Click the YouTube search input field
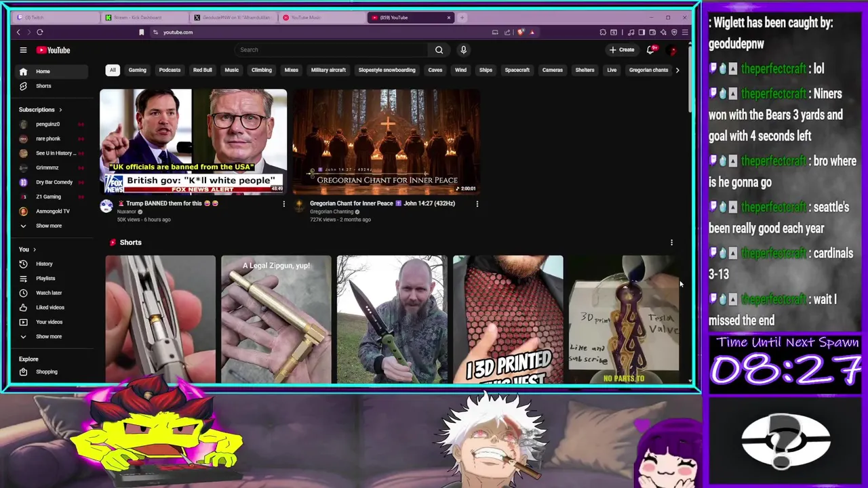 click(x=332, y=50)
